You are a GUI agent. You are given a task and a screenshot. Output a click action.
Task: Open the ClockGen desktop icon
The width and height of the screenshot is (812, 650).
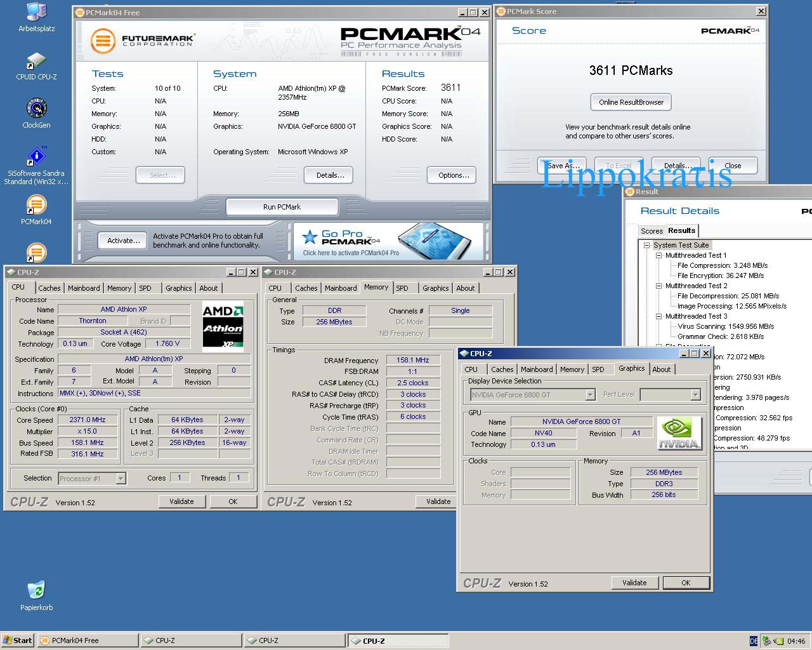coord(36,113)
